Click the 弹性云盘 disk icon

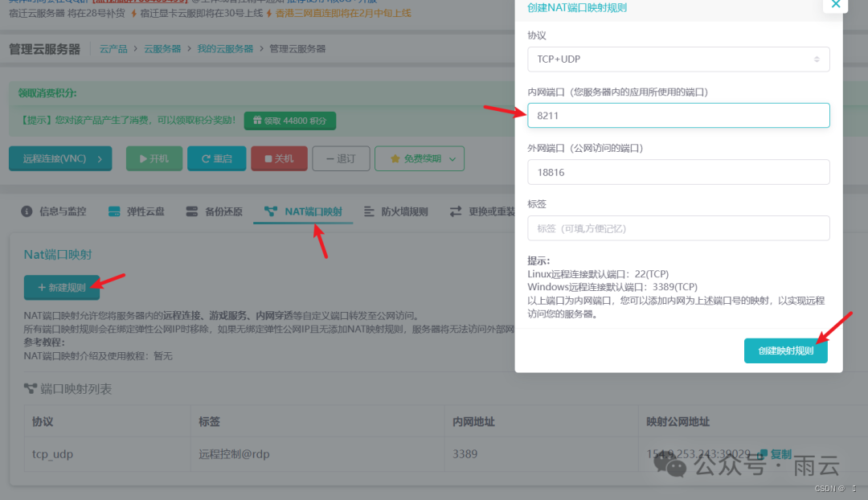coord(113,211)
